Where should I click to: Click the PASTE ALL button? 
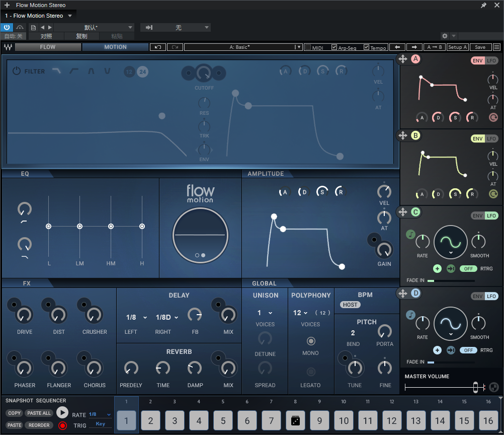(39, 413)
